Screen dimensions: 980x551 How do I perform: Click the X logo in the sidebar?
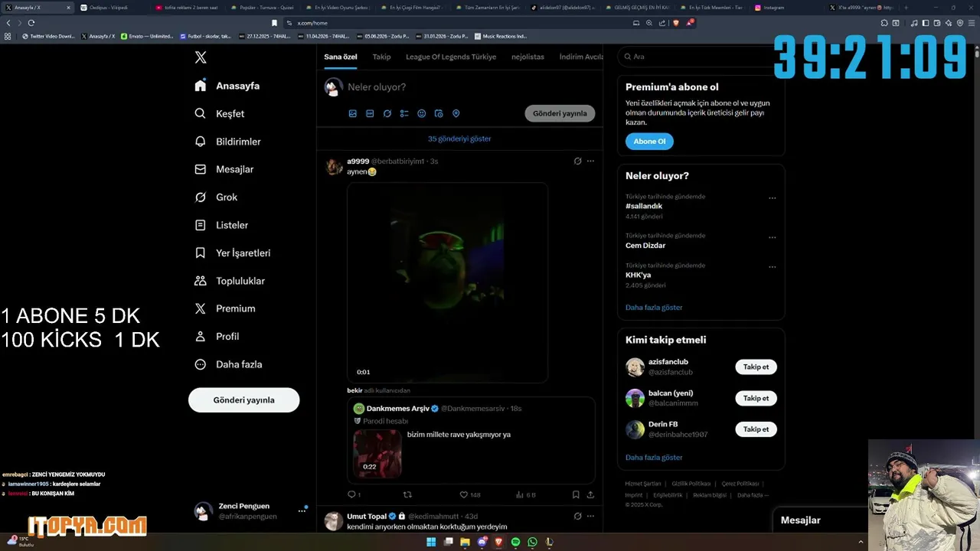tap(201, 57)
